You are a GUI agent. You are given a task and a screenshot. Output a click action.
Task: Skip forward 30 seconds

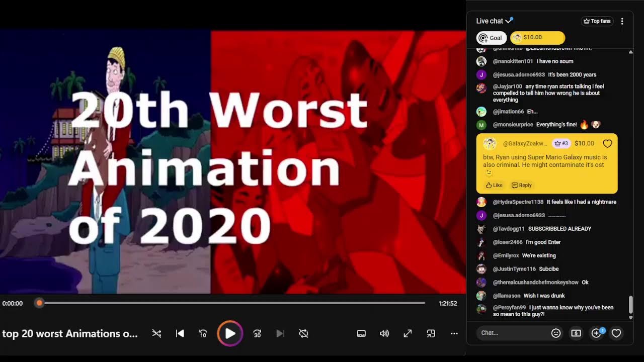pos(257,333)
